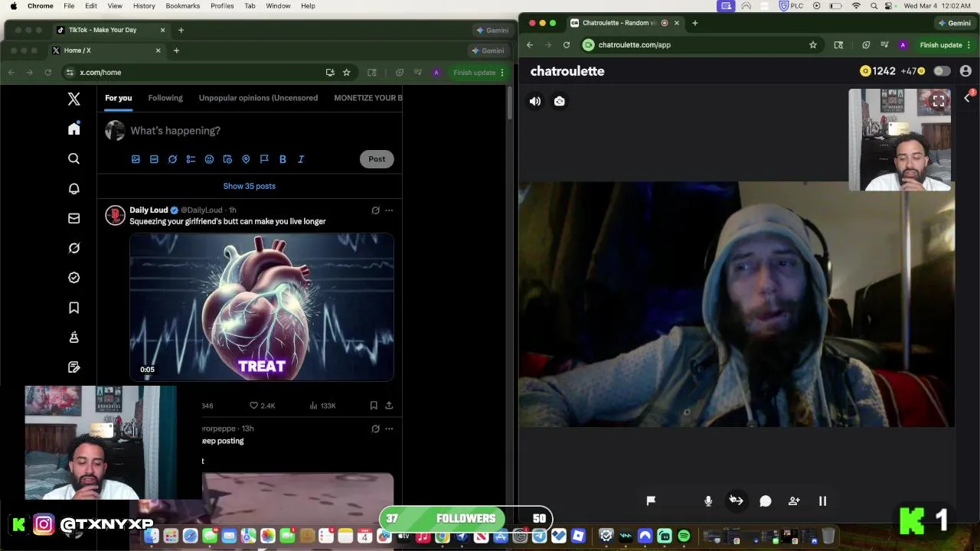Open X search in sidebar
Screen dimensions: 980x551
[x=74, y=158]
